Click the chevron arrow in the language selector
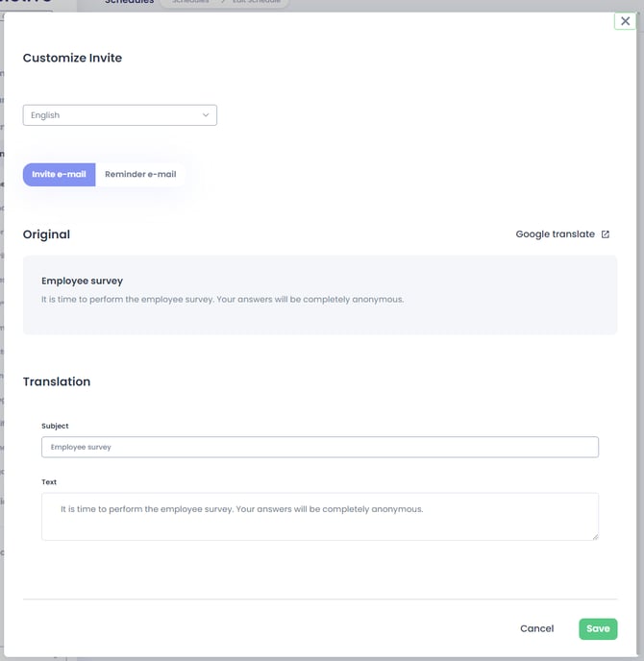 tap(206, 115)
